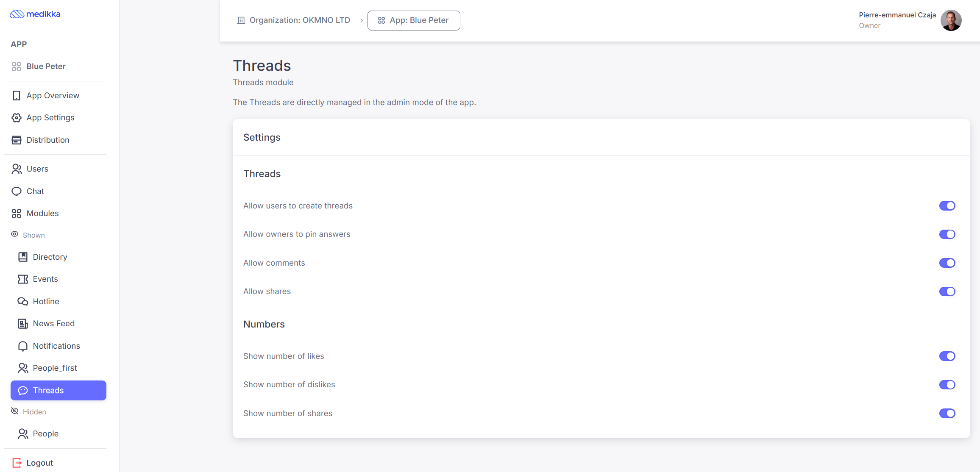Open the App: Blue Peter selector

coord(413,20)
